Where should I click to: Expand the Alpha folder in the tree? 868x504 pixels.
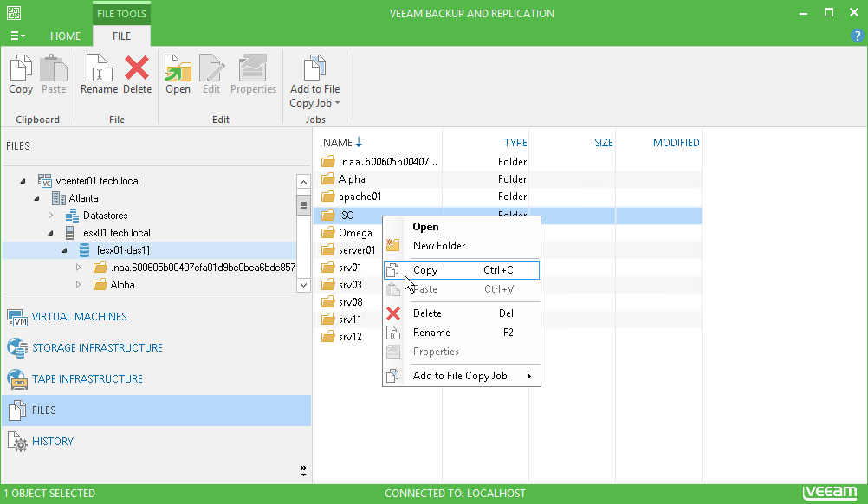[79, 285]
